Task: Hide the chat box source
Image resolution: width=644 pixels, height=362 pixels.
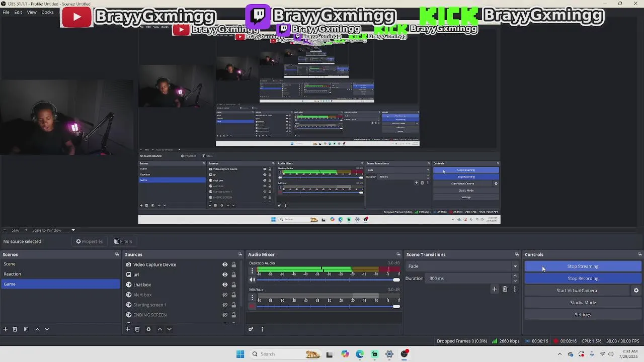Action: point(225,285)
